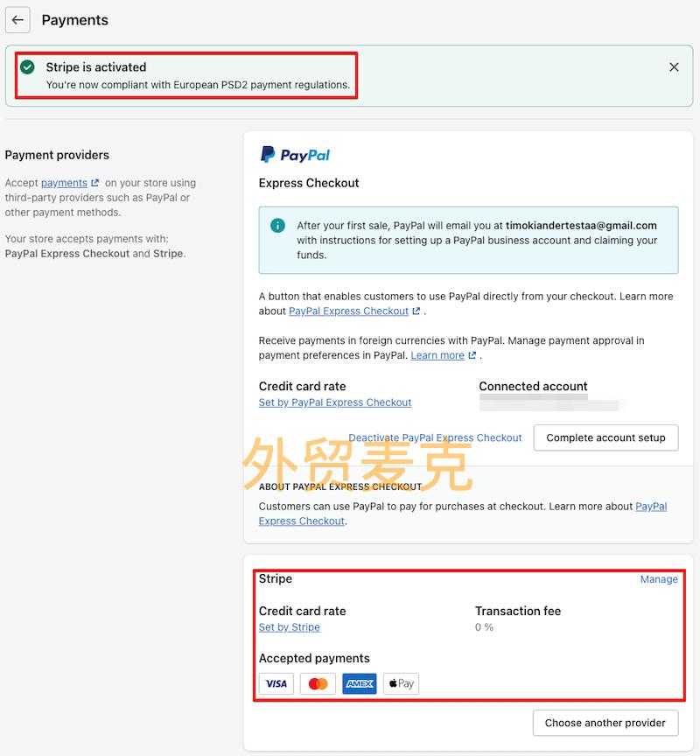The height and width of the screenshot is (756, 700).
Task: Click Learn more about foreign currencies
Action: coord(437,355)
